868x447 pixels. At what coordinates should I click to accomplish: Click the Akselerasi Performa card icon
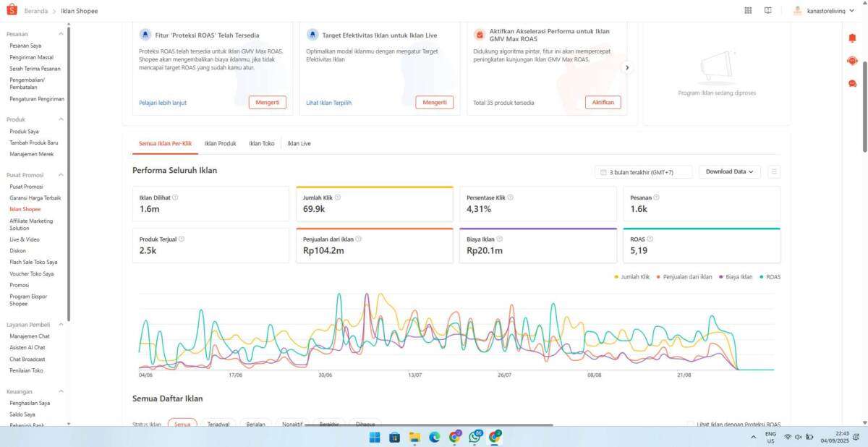click(x=480, y=35)
